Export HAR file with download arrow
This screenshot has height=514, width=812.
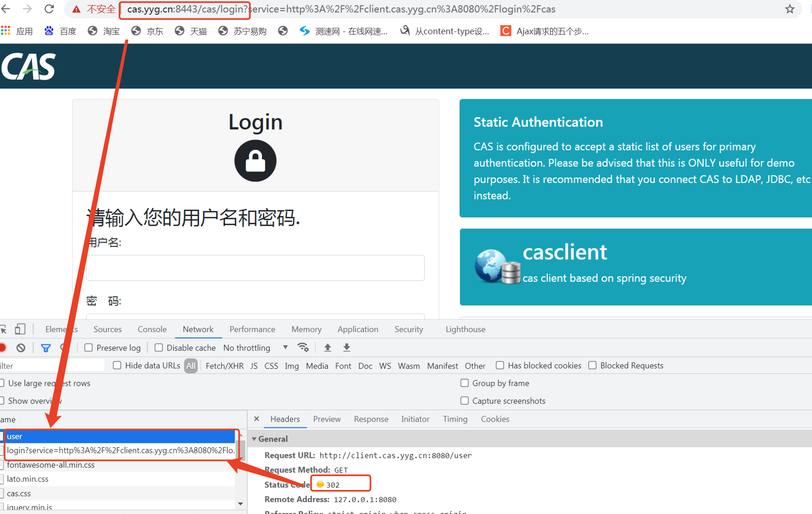click(x=347, y=347)
